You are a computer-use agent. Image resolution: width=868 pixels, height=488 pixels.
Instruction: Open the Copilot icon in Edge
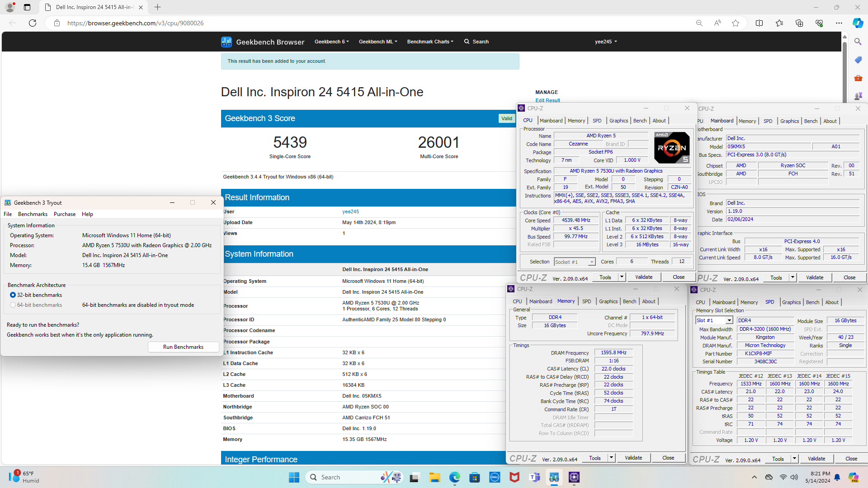pos(858,23)
